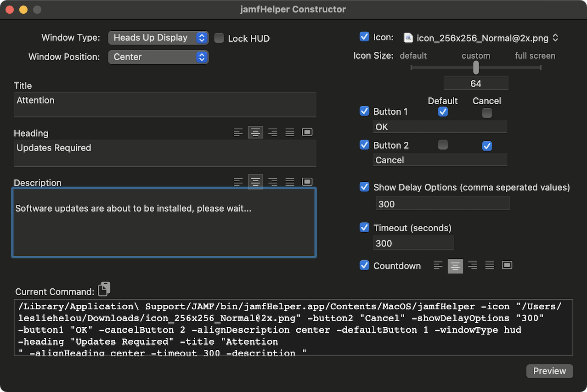
Task: Open the Window Position dropdown
Action: (x=158, y=57)
